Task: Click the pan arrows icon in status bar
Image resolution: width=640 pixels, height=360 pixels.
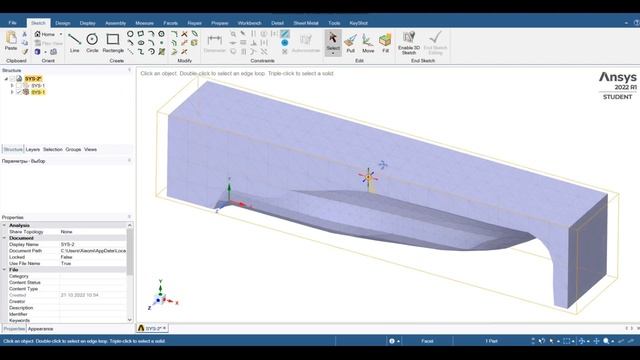Action: coord(596,341)
